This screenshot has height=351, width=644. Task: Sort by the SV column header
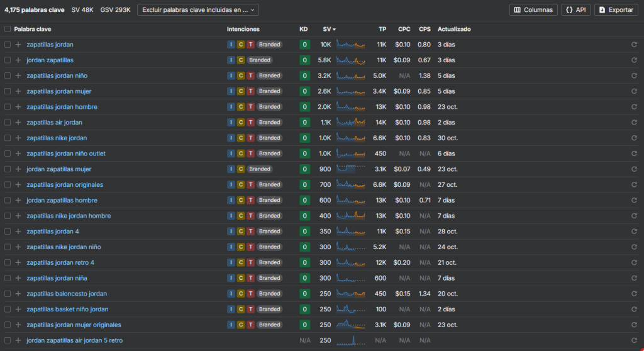coord(328,30)
